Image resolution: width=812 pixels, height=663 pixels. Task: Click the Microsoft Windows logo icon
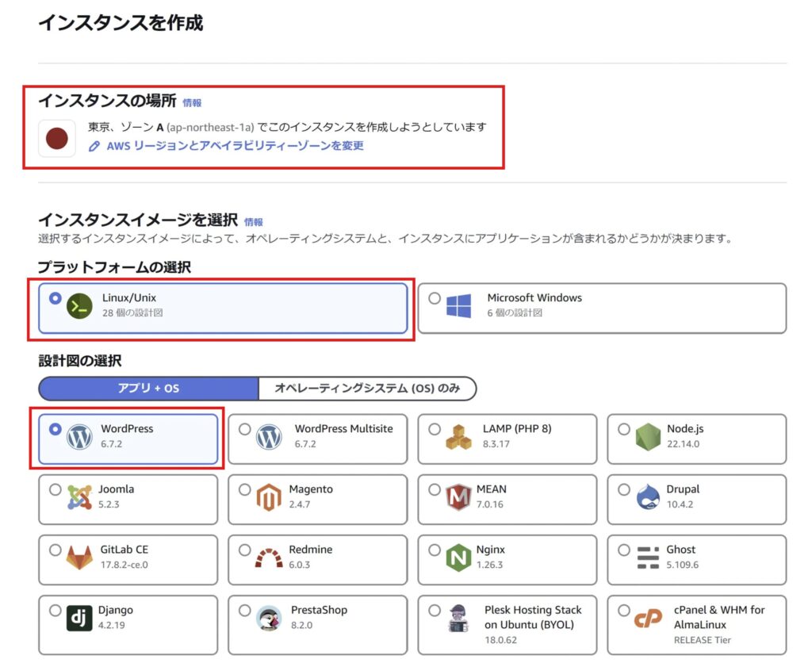pos(458,306)
